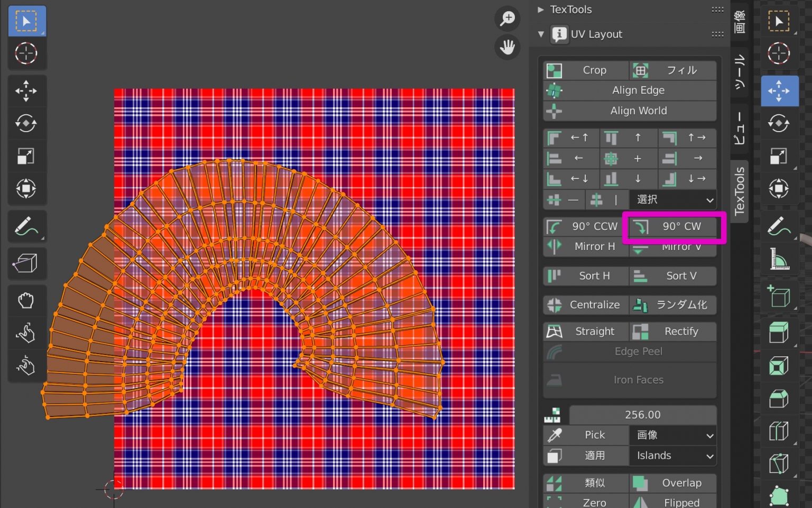812x508 pixels.
Task: Click the highlighted 90° CW rotation button
Action: point(673,226)
